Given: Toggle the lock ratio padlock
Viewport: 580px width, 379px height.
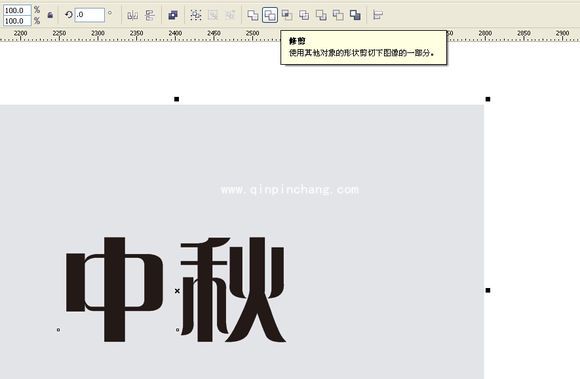Looking at the screenshot, I should 50,15.
